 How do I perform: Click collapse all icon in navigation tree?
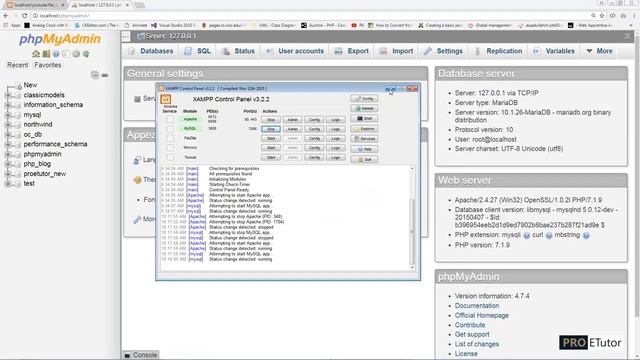pos(95,75)
